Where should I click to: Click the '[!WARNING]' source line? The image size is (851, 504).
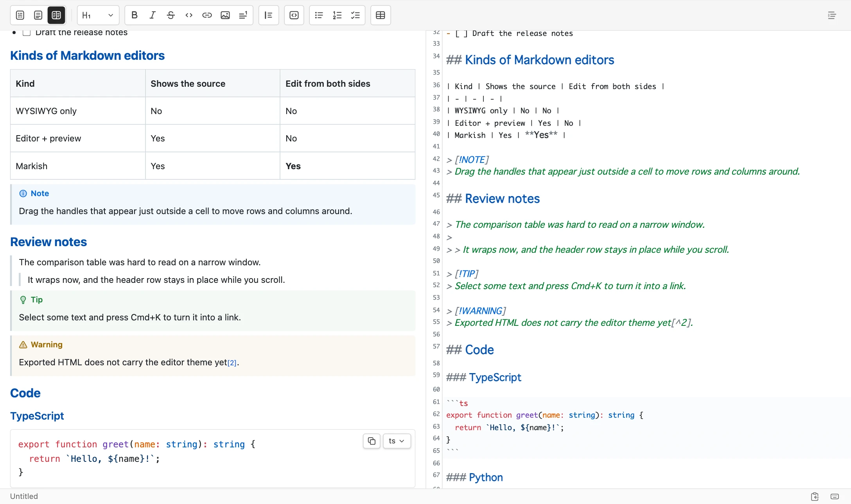476,311
